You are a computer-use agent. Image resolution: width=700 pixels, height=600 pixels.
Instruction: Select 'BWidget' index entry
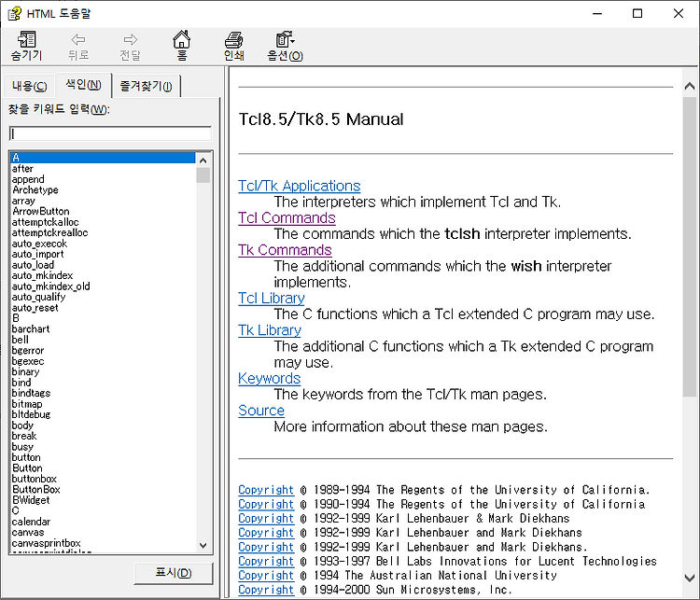point(31,500)
